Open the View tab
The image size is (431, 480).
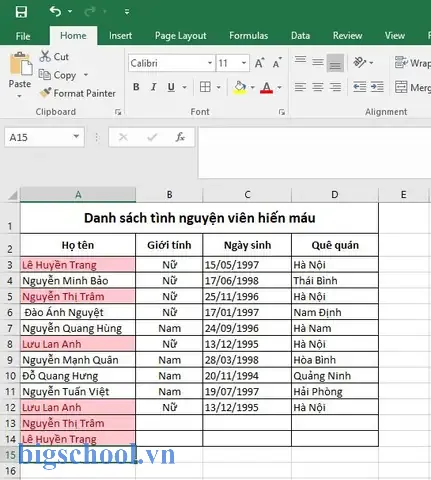(395, 36)
